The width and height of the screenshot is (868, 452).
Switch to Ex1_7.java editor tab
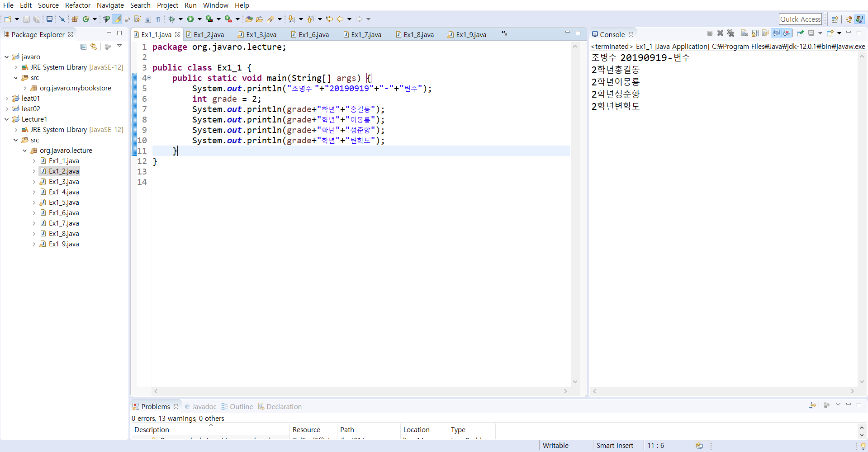point(362,34)
